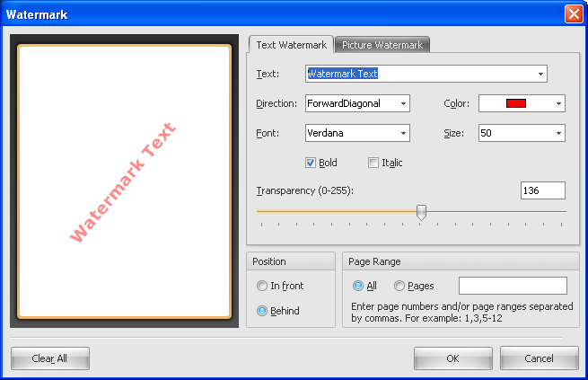
Task: Click the Cancel button
Action: point(539,358)
